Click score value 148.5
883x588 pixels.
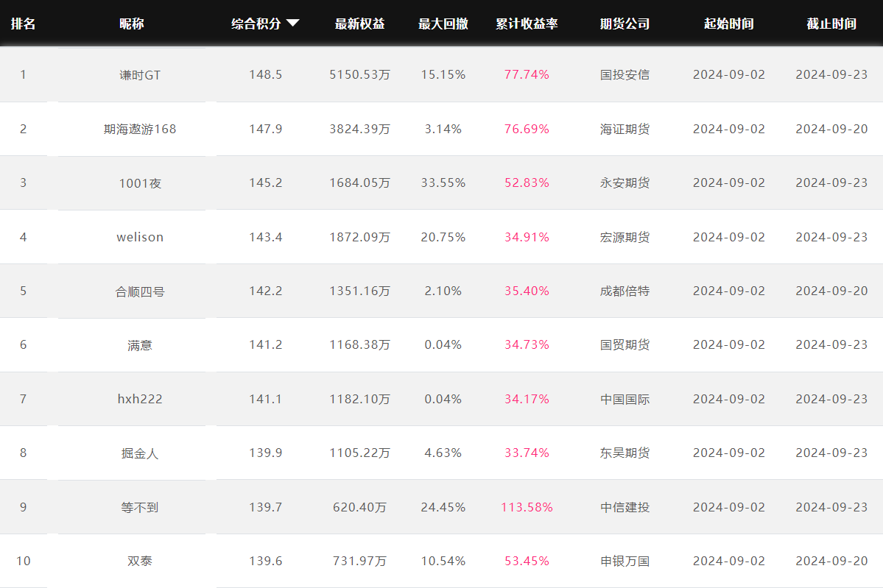pos(265,75)
